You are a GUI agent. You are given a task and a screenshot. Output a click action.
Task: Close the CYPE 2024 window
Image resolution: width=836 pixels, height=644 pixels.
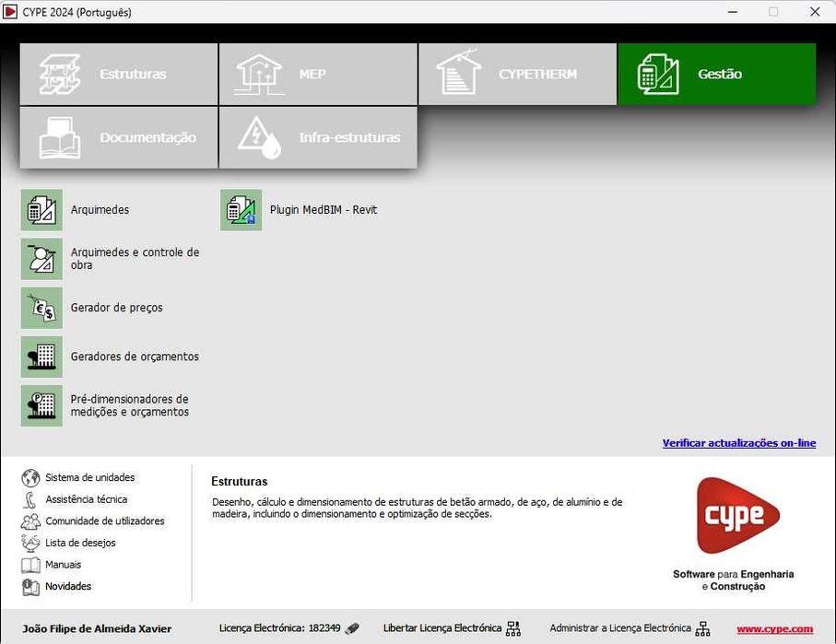coord(815,12)
